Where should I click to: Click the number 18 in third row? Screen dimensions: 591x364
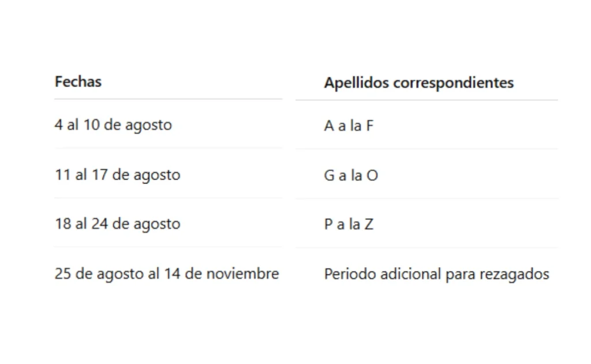pos(63,224)
